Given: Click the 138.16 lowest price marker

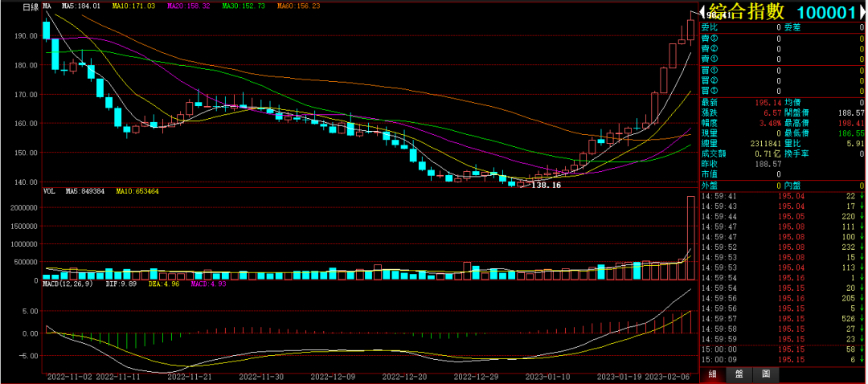Looking at the screenshot, I should (x=546, y=186).
